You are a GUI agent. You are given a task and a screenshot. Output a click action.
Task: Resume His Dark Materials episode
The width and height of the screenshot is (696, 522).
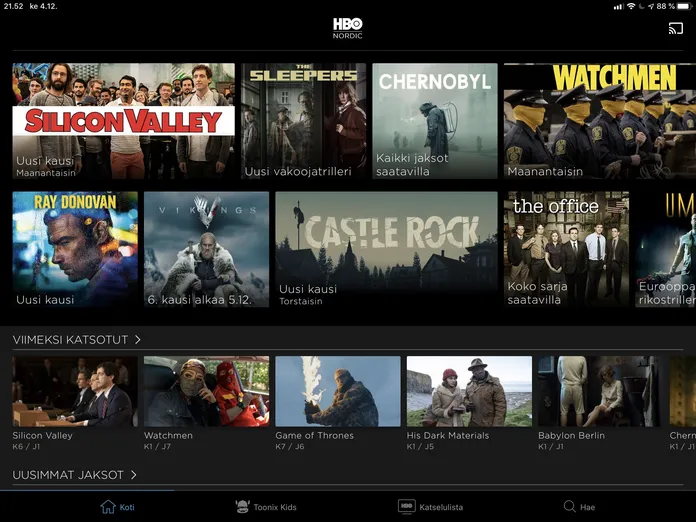469,391
